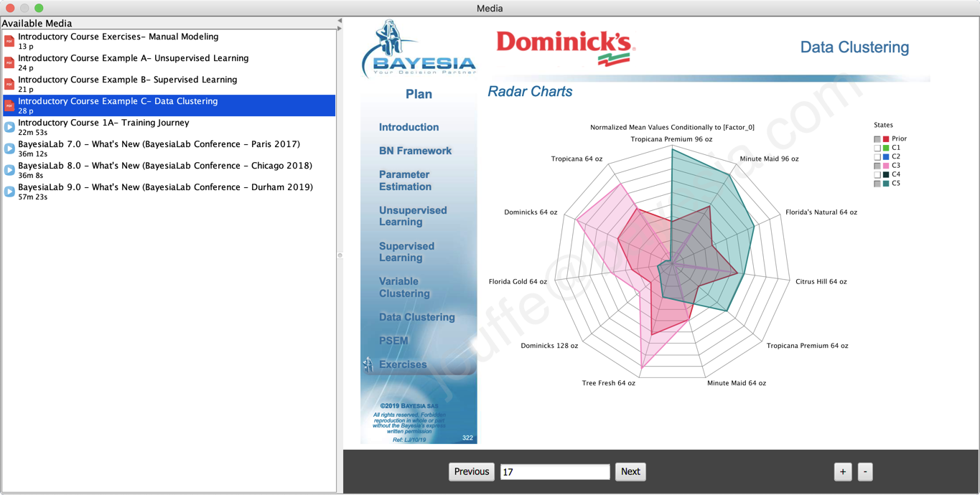This screenshot has height=495, width=980.
Task: Select 'Introductory Course Example C- Data Clustering'
Action: (x=169, y=105)
